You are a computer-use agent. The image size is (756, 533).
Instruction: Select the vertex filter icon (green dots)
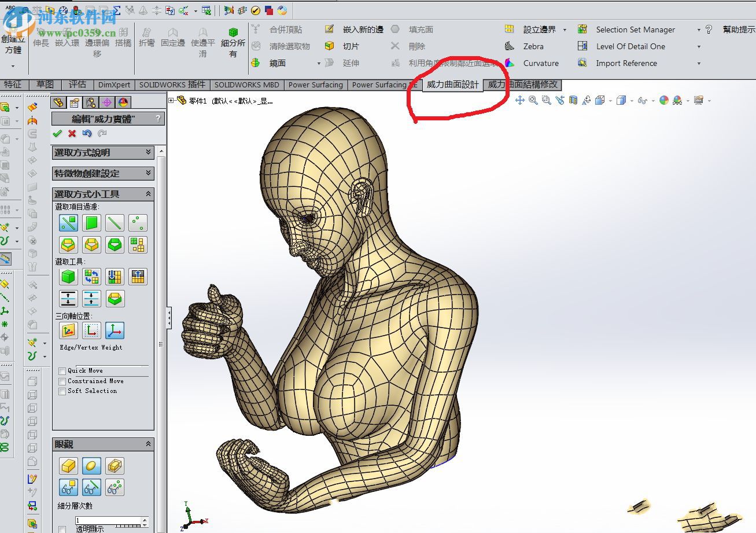(x=138, y=223)
